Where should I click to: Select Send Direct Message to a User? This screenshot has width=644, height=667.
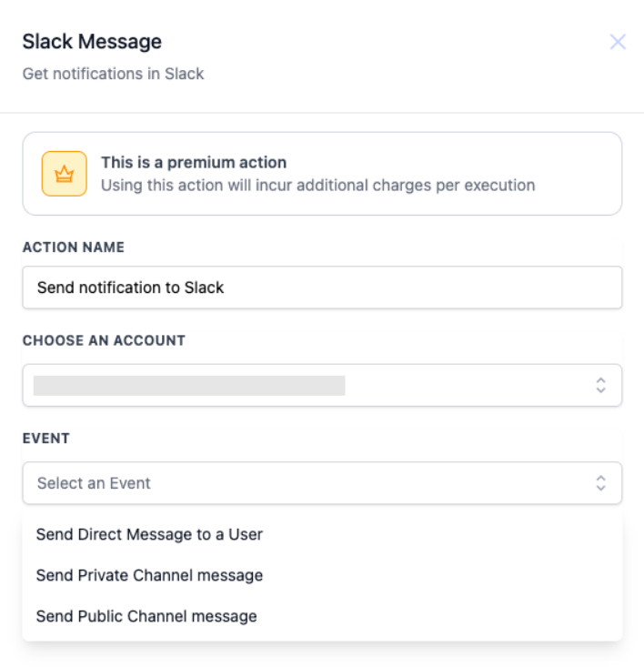tap(149, 534)
